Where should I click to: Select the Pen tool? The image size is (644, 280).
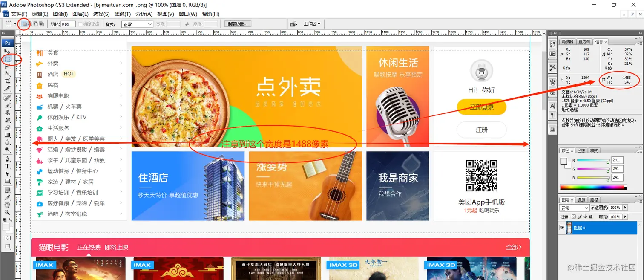(x=8, y=159)
